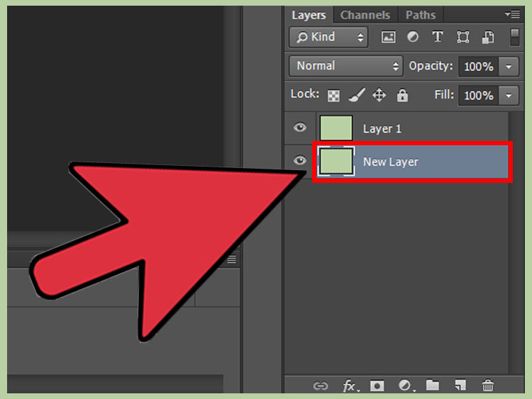Open the Opacity slider dropdown arrow

click(509, 67)
